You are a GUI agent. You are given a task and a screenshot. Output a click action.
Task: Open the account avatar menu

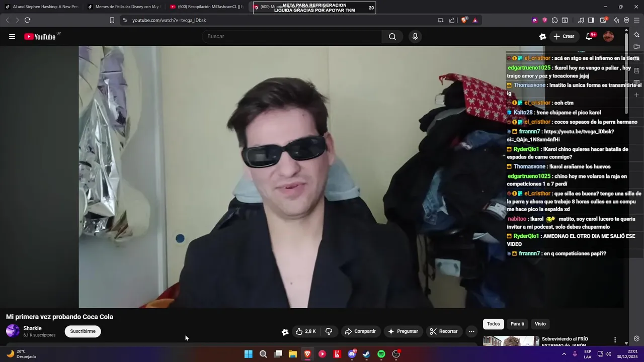[608, 36]
